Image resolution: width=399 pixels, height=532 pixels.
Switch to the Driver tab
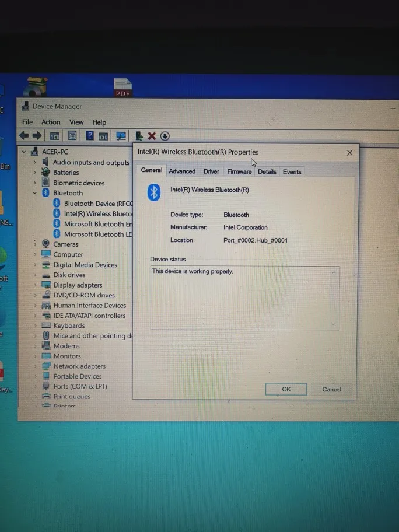[x=211, y=171]
